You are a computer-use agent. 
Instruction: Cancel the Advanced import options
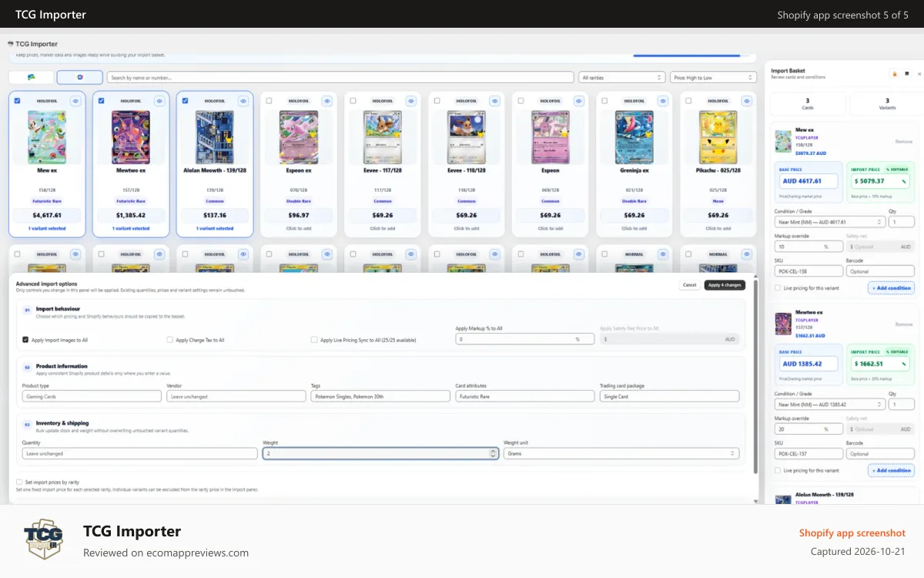point(690,285)
